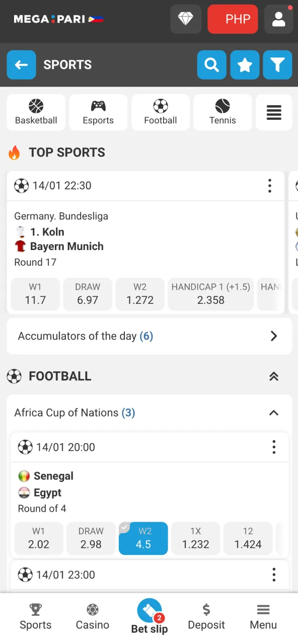Click the PHP currency button
Screen dimensions: 298x644
pos(233,19)
